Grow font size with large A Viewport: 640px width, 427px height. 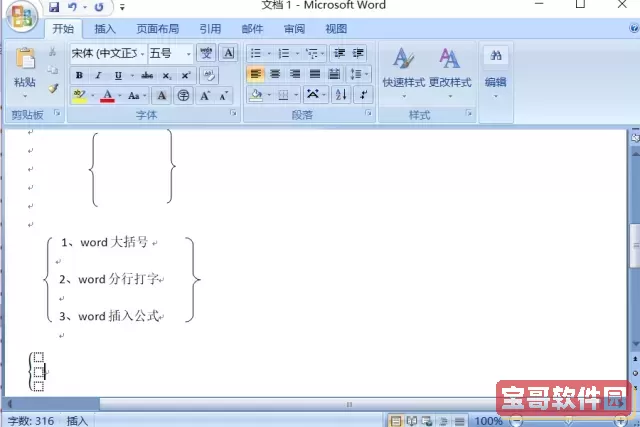[x=205, y=96]
